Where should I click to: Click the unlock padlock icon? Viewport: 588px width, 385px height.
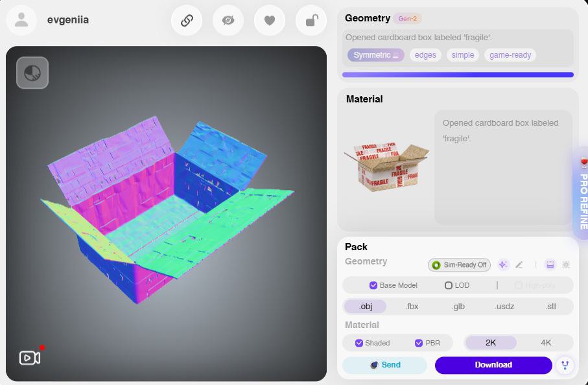[311, 20]
